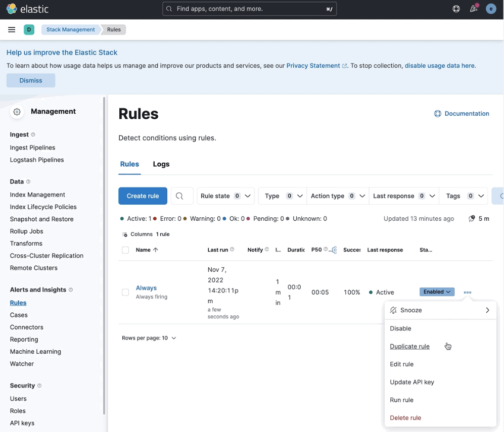Open the Rows per page dropdown
The image size is (504, 432).
[149, 338]
